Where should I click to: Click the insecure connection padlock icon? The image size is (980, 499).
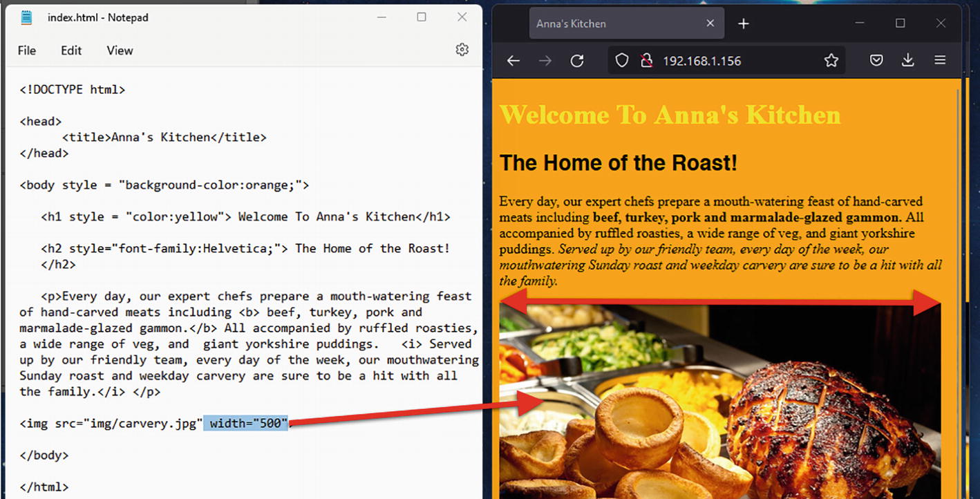pyautogui.click(x=646, y=61)
